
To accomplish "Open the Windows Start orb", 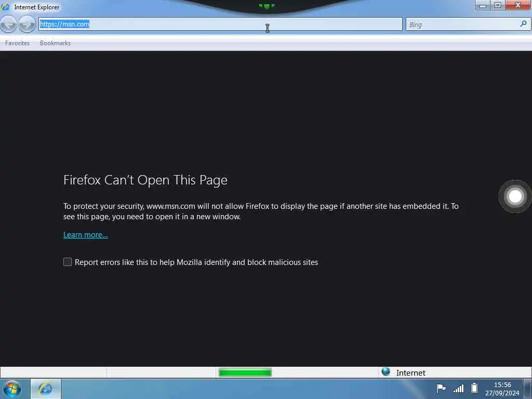I will [x=12, y=389].
